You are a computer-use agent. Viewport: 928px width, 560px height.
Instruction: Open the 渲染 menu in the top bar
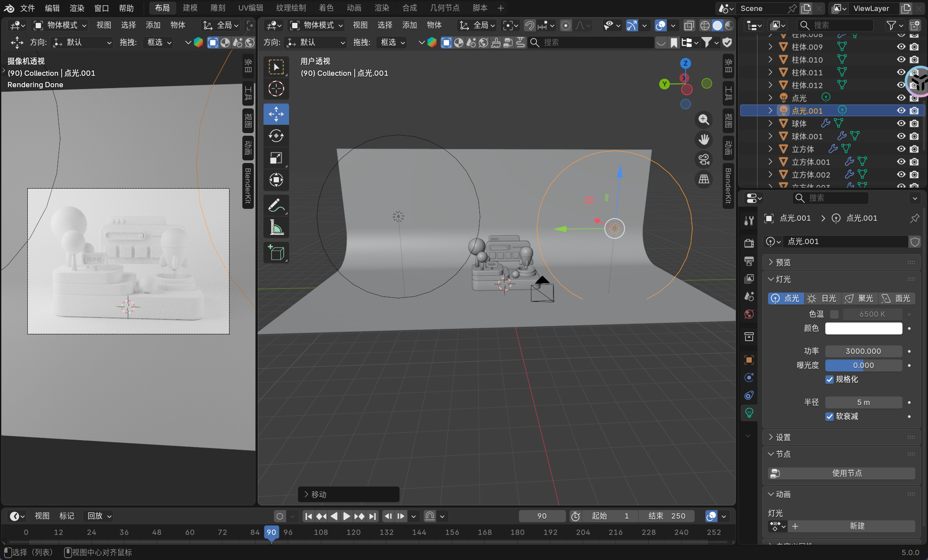click(77, 8)
